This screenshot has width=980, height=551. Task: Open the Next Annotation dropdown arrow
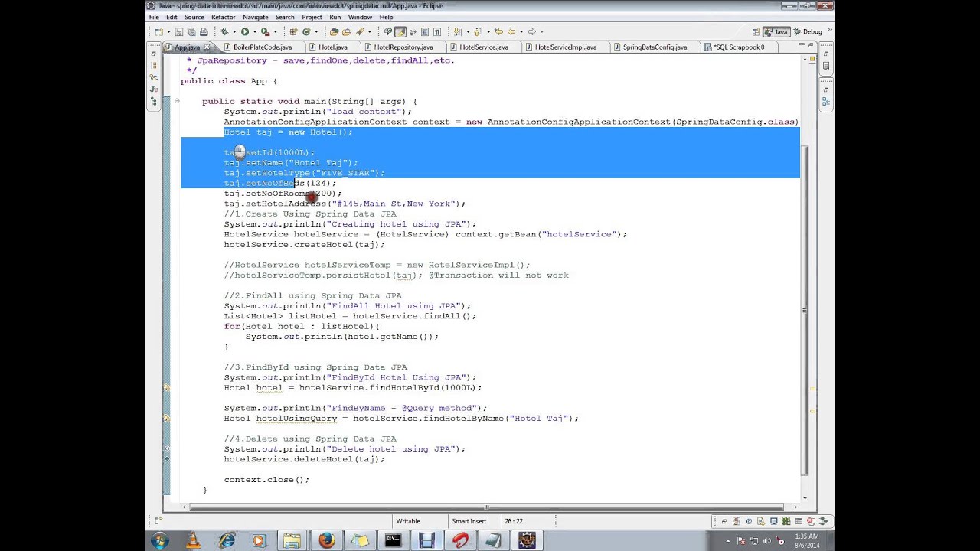click(467, 31)
